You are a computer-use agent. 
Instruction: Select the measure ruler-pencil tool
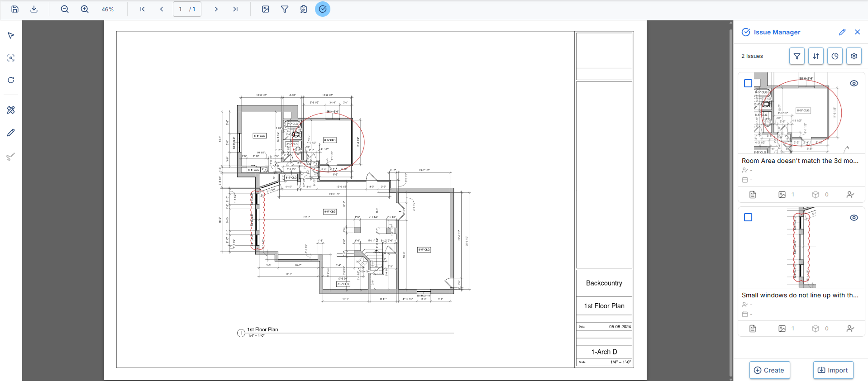pos(11,110)
